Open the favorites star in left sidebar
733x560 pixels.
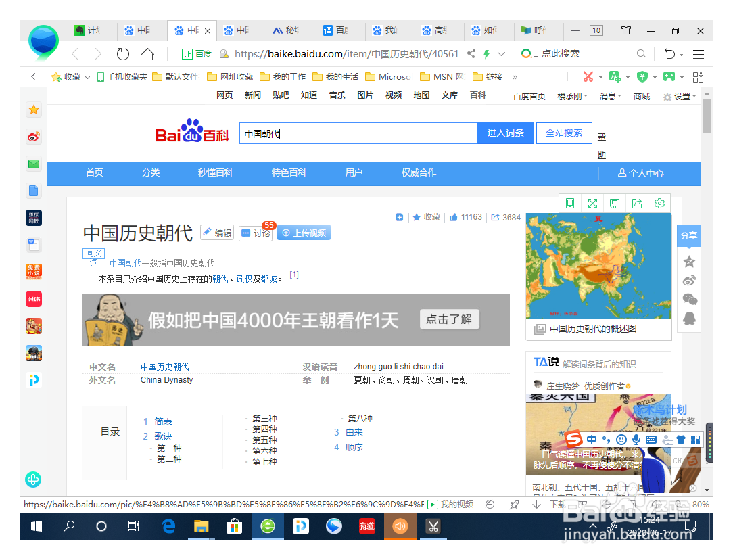coord(34,110)
